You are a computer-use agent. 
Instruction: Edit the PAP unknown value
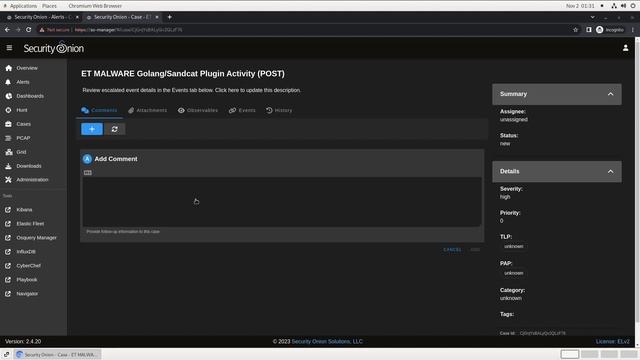coord(513,273)
